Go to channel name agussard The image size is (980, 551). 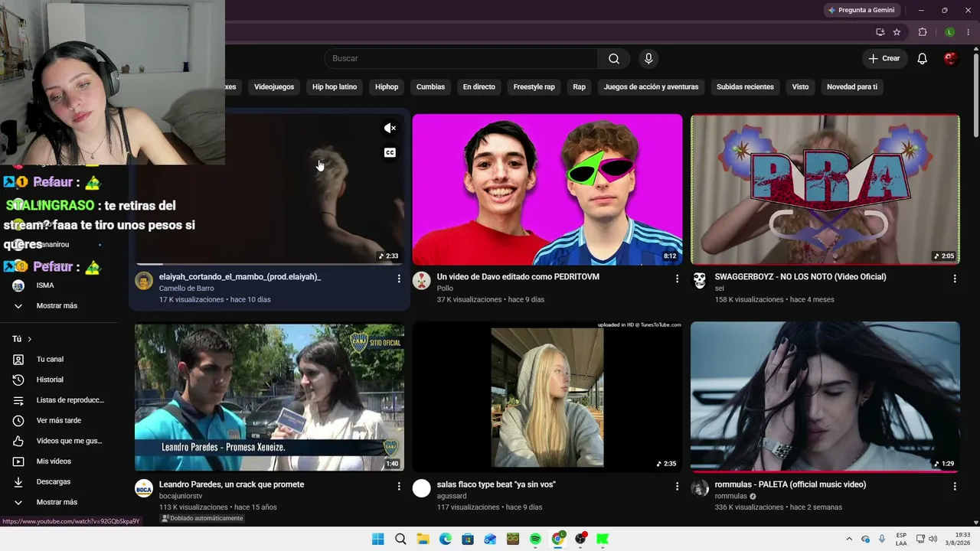click(x=452, y=496)
